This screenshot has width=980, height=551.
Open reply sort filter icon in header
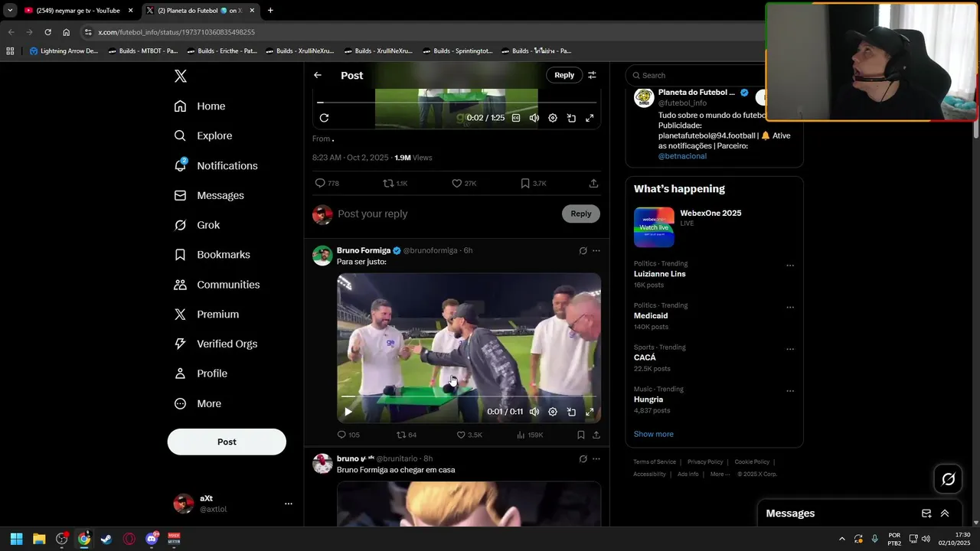click(592, 75)
